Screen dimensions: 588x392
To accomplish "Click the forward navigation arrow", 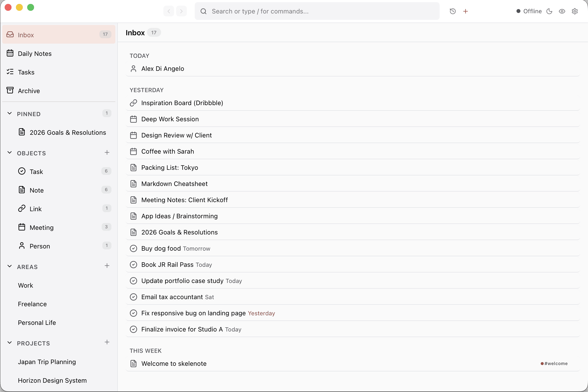I will (x=181, y=11).
